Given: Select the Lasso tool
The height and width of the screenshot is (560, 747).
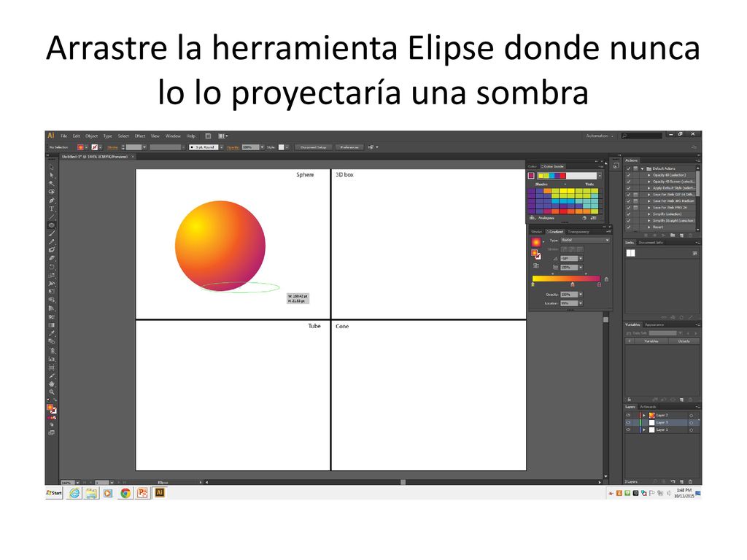Looking at the screenshot, I should click(x=52, y=192).
